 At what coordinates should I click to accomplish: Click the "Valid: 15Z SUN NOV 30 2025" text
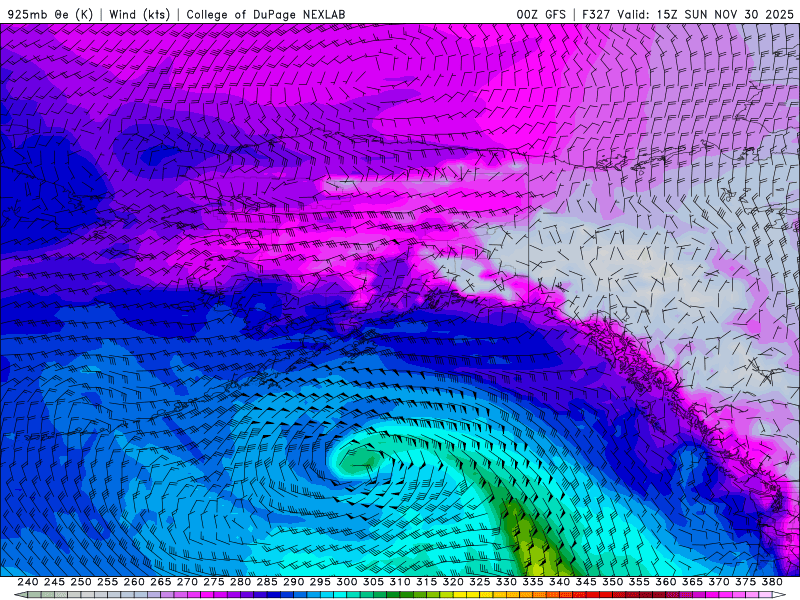(x=706, y=14)
